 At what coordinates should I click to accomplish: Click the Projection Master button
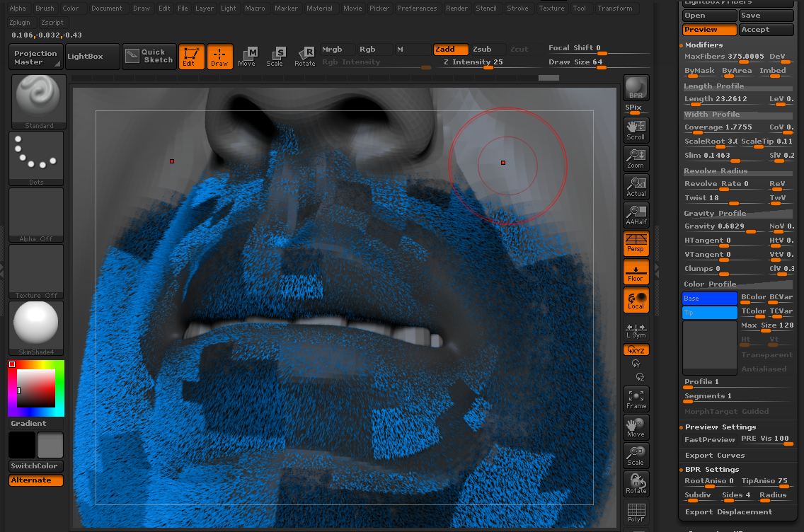tap(35, 57)
